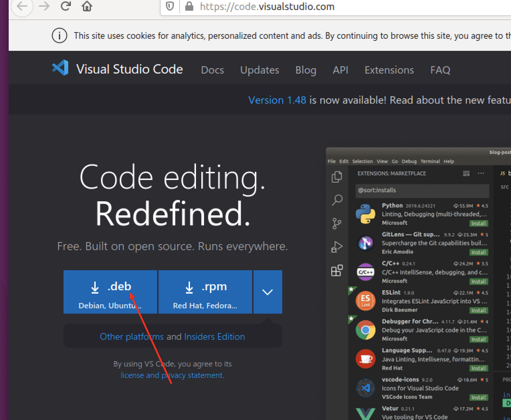
Task: Follow the Version 1.48 link
Action: tap(277, 100)
